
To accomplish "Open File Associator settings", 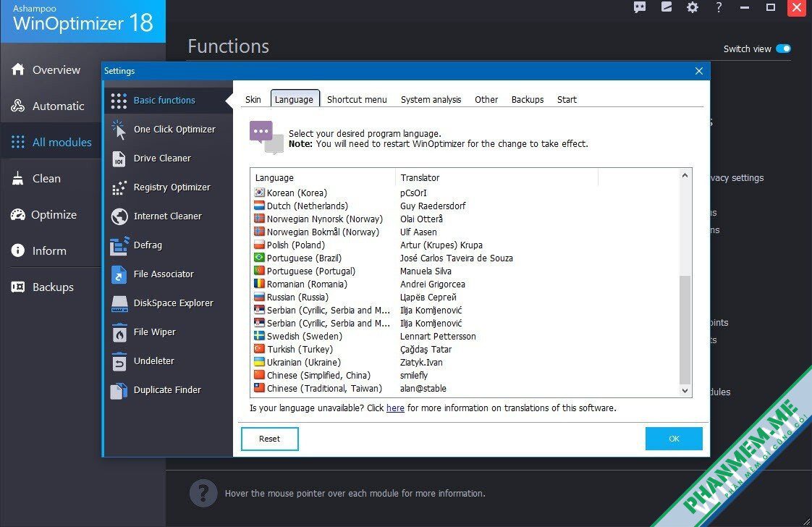I will click(x=169, y=274).
